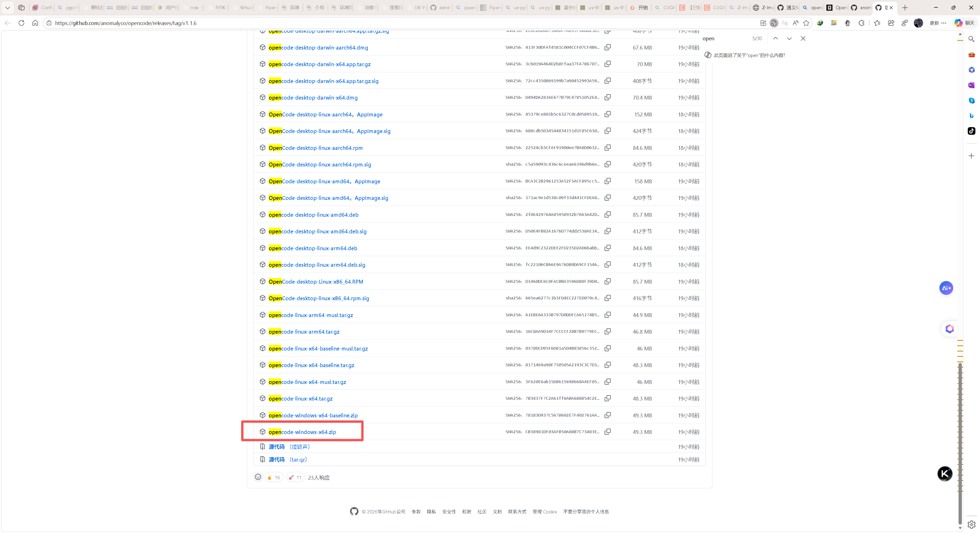This screenshot has height=533, width=980.
Task: Go to next find result arrow
Action: (789, 38)
